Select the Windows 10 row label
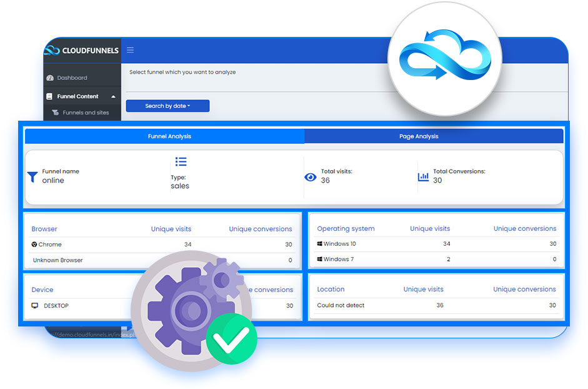This screenshot has width=588, height=389. pyautogui.click(x=340, y=244)
